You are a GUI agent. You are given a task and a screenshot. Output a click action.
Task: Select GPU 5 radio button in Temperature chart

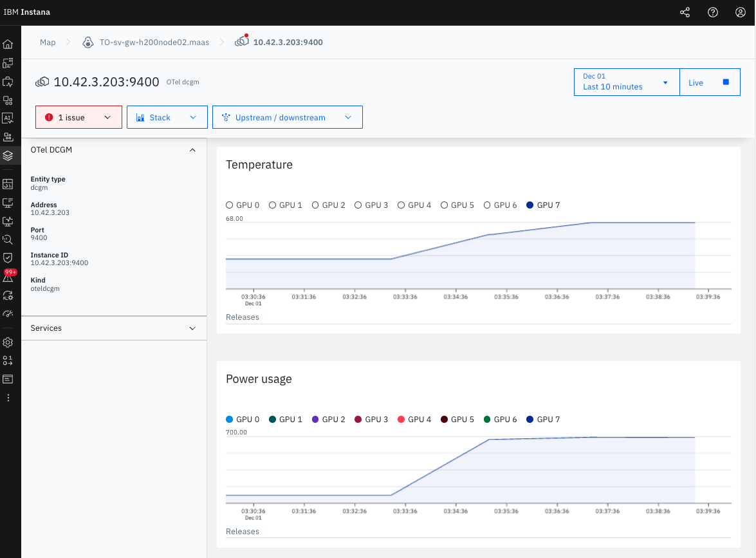444,205
